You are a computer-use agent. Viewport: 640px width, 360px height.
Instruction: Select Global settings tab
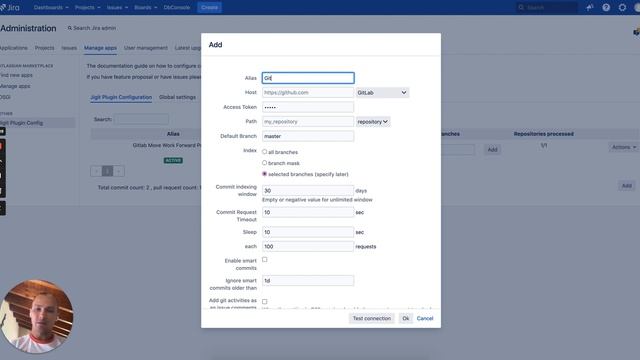pos(177,97)
